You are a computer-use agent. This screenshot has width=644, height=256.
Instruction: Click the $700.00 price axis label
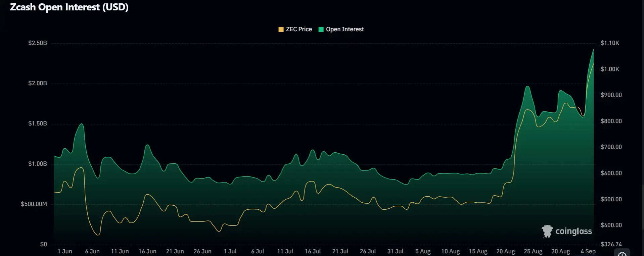611,147
